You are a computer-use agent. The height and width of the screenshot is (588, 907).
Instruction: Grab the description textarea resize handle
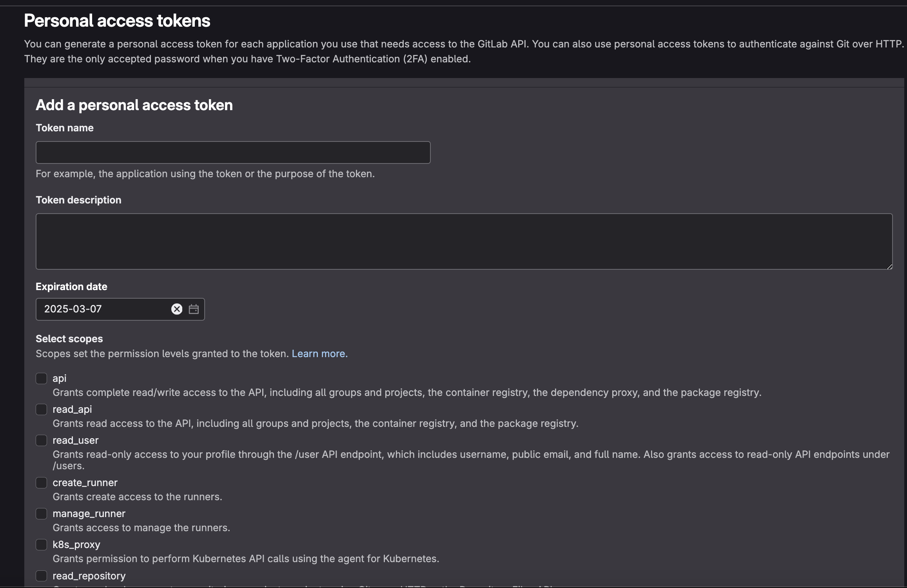pos(889,267)
